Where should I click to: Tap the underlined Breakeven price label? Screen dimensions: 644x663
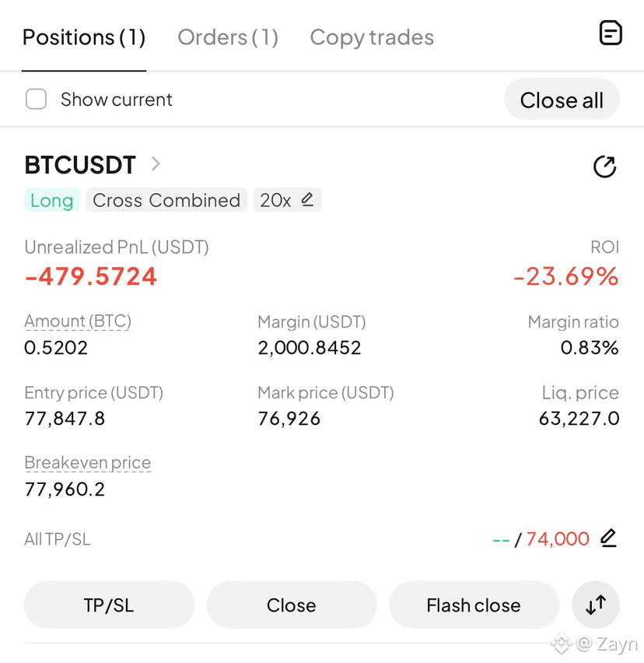(87, 462)
